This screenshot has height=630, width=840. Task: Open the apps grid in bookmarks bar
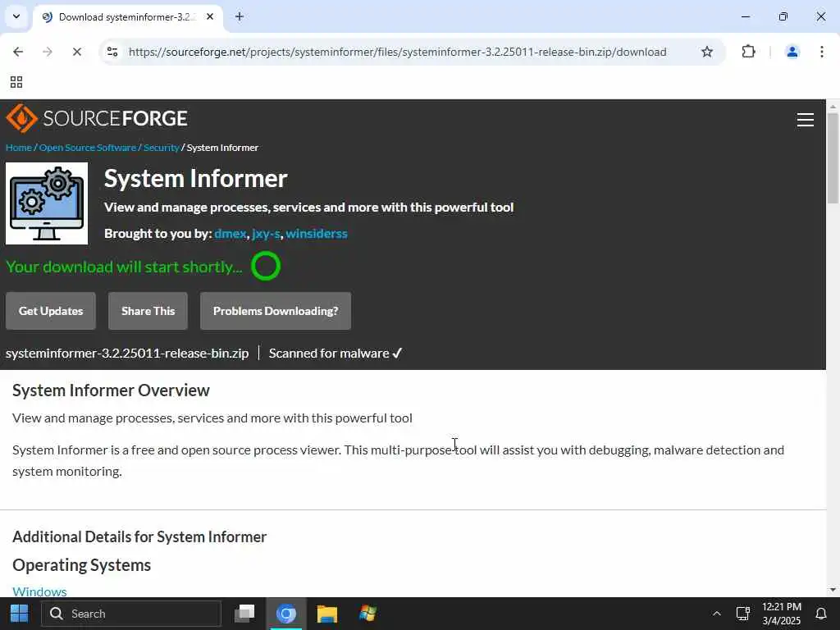point(16,82)
